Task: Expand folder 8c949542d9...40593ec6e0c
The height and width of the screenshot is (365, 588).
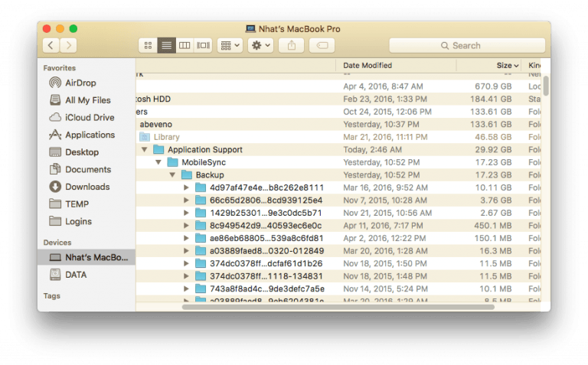Action: tap(186, 226)
